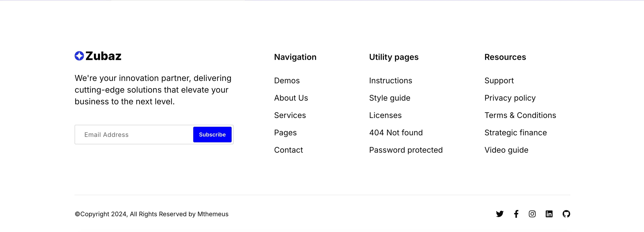Open the Pages link
Viewport: 644px width, 232px height.
click(285, 133)
